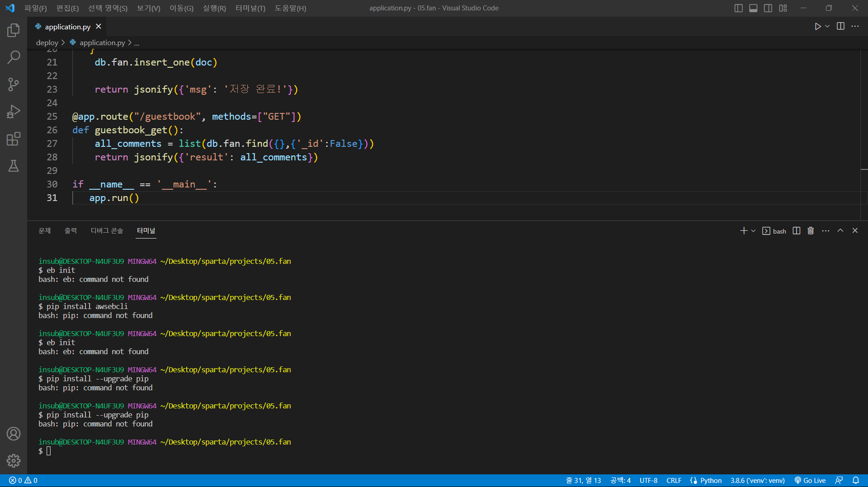Create a new terminal with plus icon

[744, 231]
